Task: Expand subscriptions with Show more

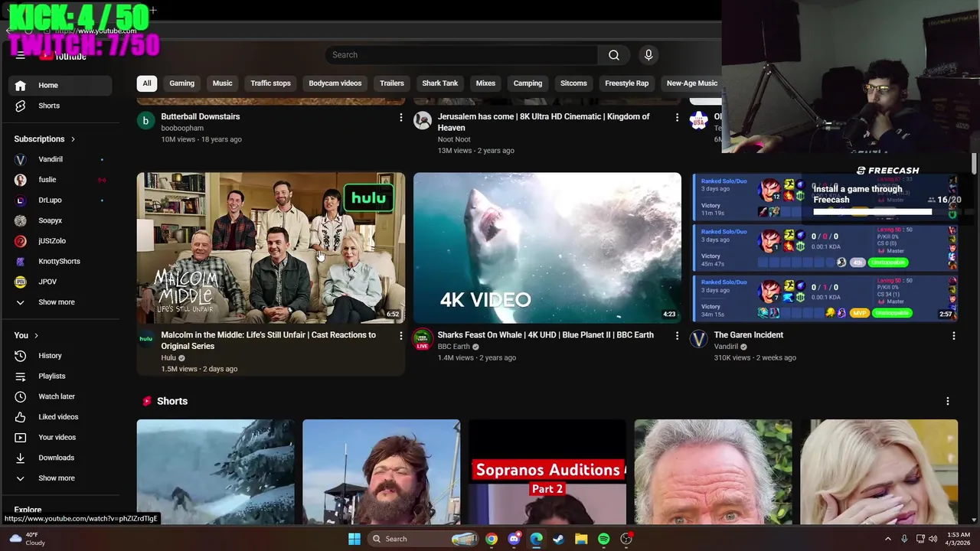Action: point(60,302)
